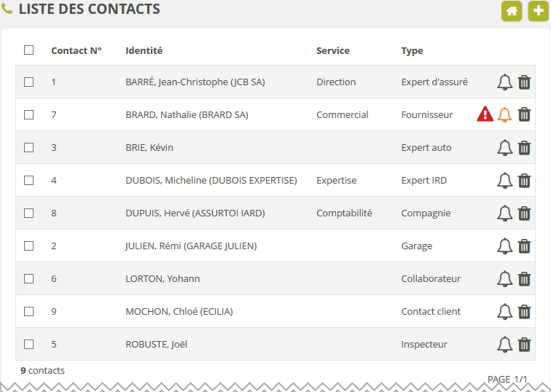Delete contact BRIE, Kévin with trash icon
This screenshot has height=392, width=551.
(x=524, y=148)
